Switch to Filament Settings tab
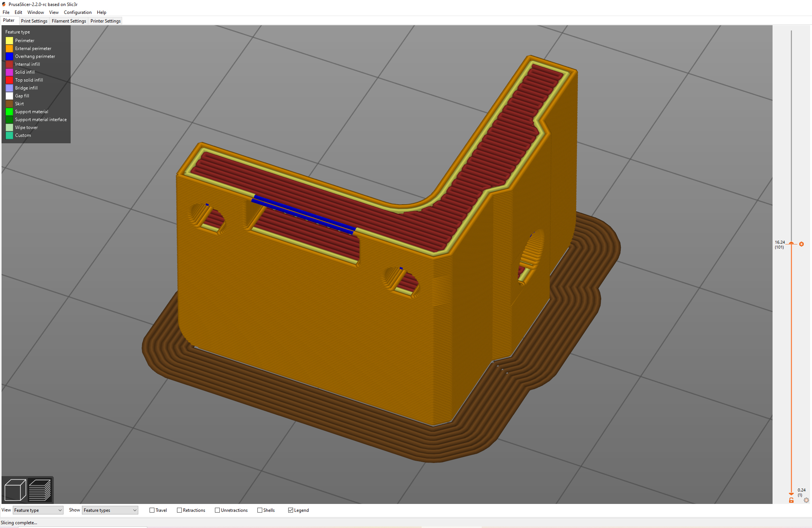Viewport: 812px width, 528px height. coord(69,21)
